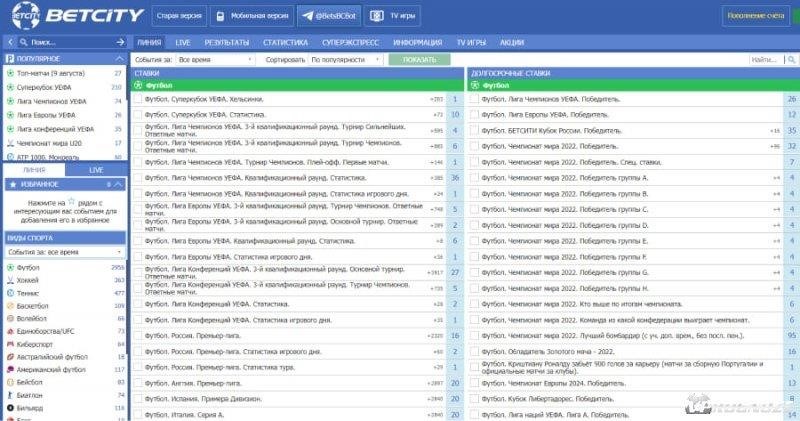This screenshot has width=800, height=421.
Task: Click football icon in Долгосрочные ставки Футбол header
Action: click(x=475, y=85)
